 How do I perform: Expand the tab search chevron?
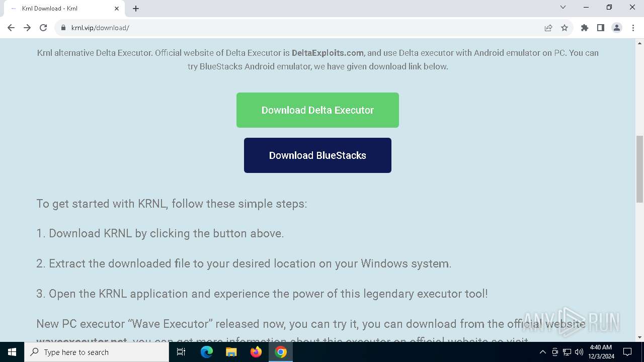click(x=563, y=7)
